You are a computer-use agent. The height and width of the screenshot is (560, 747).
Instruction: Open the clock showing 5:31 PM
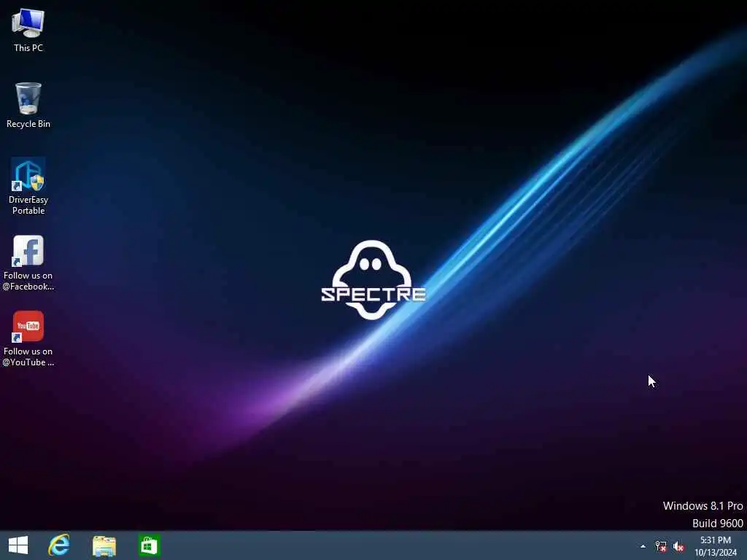(x=715, y=540)
